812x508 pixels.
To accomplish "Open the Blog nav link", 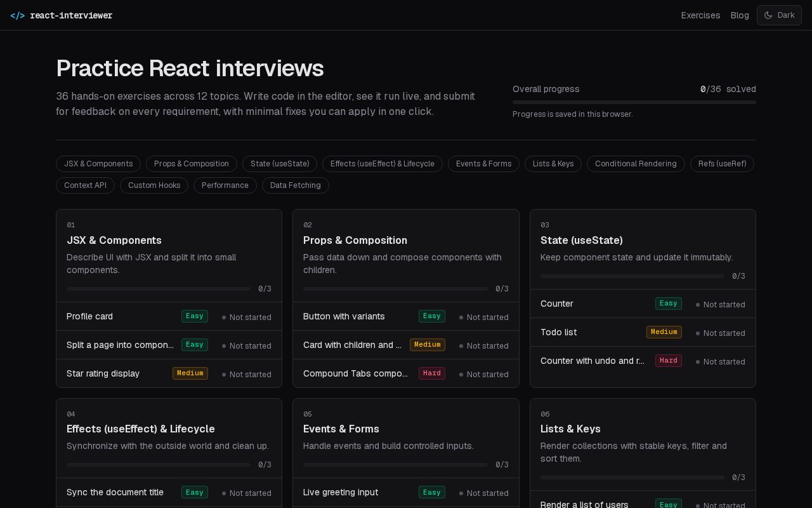I will tap(740, 15).
